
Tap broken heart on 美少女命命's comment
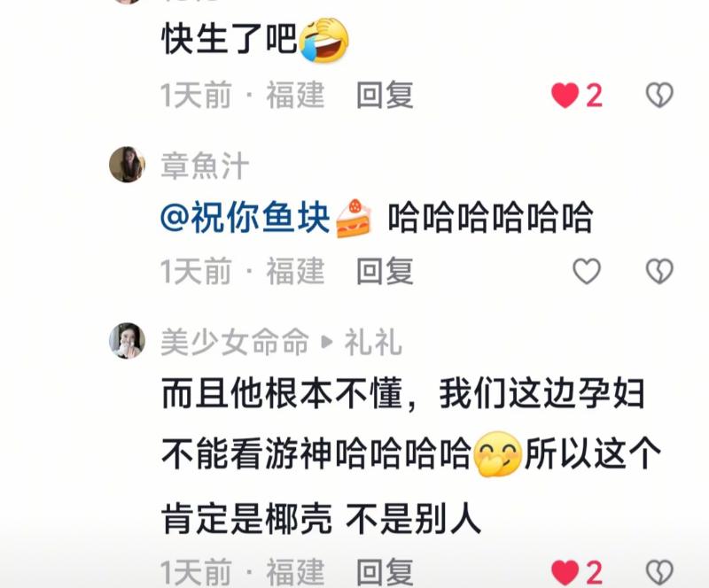pyautogui.click(x=659, y=572)
